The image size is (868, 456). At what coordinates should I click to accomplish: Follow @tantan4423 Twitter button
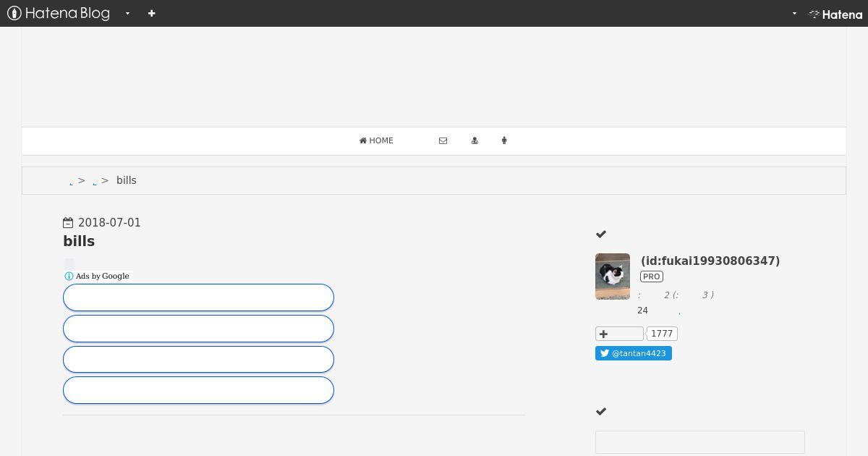click(634, 353)
